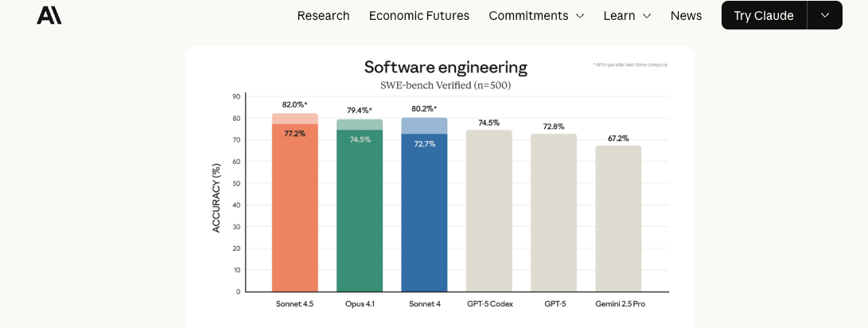The width and height of the screenshot is (868, 328).
Task: Open the Try Claude dropdown arrow
Action: coord(825,15)
